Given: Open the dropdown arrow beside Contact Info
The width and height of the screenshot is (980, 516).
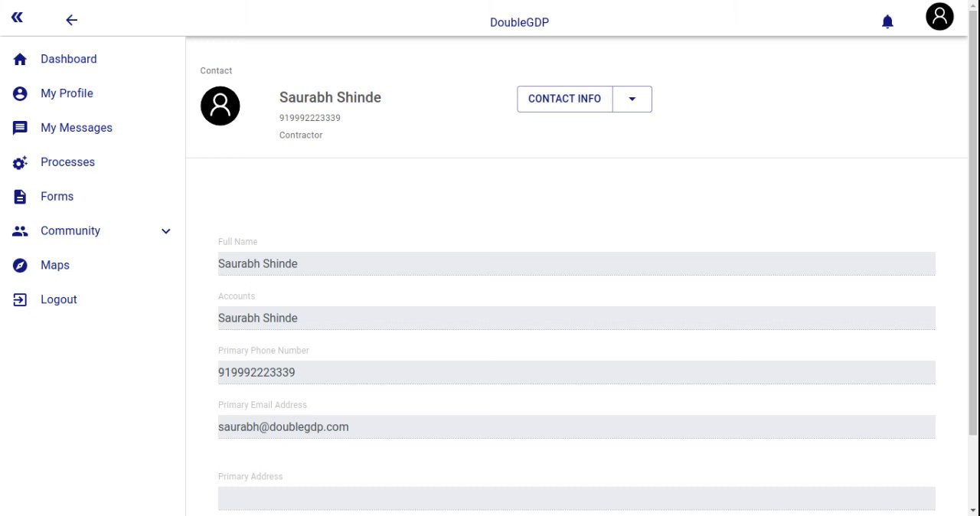Looking at the screenshot, I should tap(632, 99).
